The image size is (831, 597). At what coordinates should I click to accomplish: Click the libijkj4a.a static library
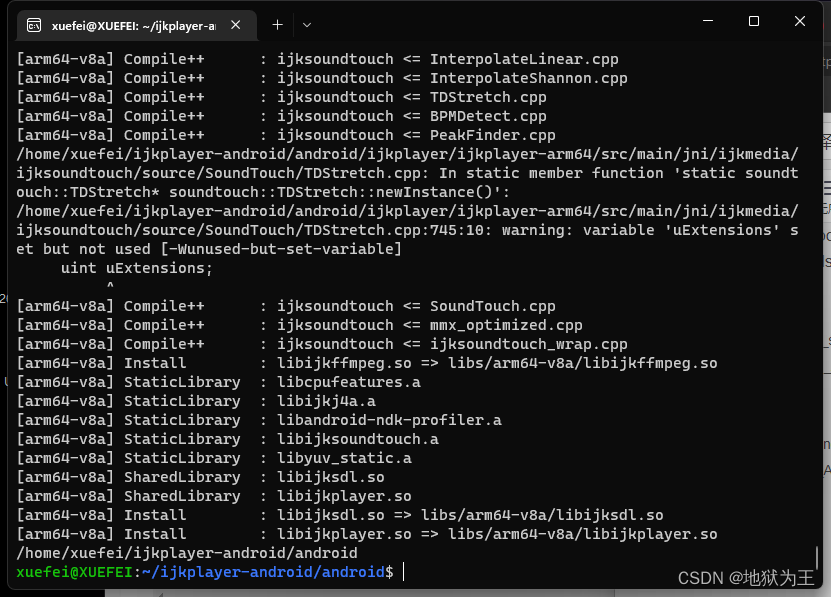pyautogui.click(x=326, y=401)
